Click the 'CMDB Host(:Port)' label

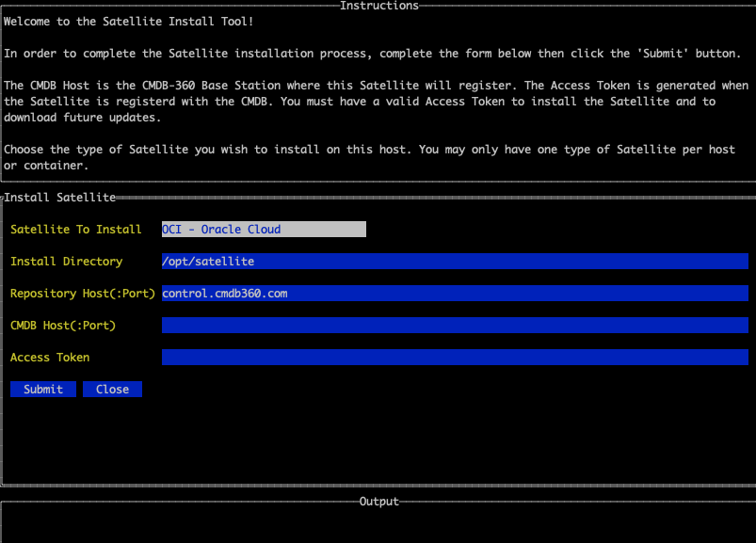coord(63,326)
